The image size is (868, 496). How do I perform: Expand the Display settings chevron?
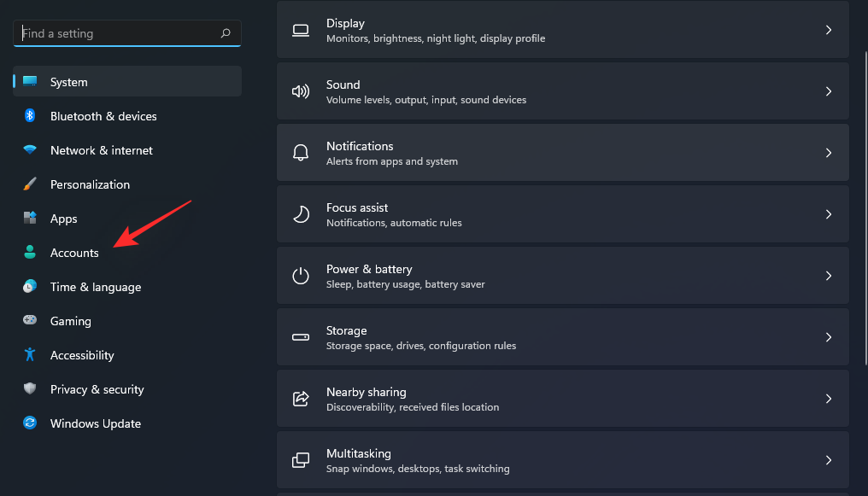828,30
